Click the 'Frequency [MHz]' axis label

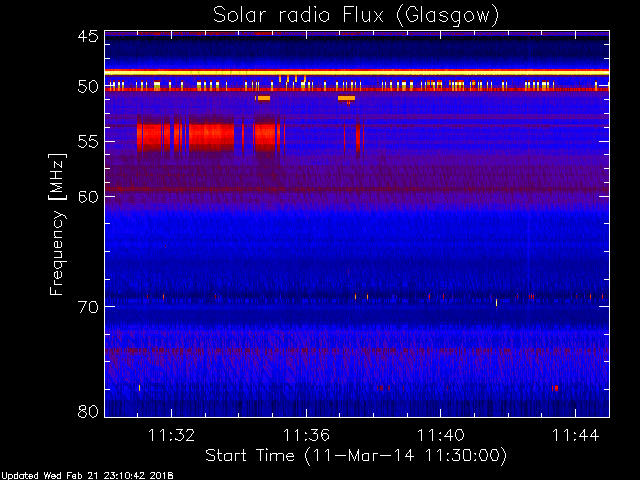click(x=57, y=224)
